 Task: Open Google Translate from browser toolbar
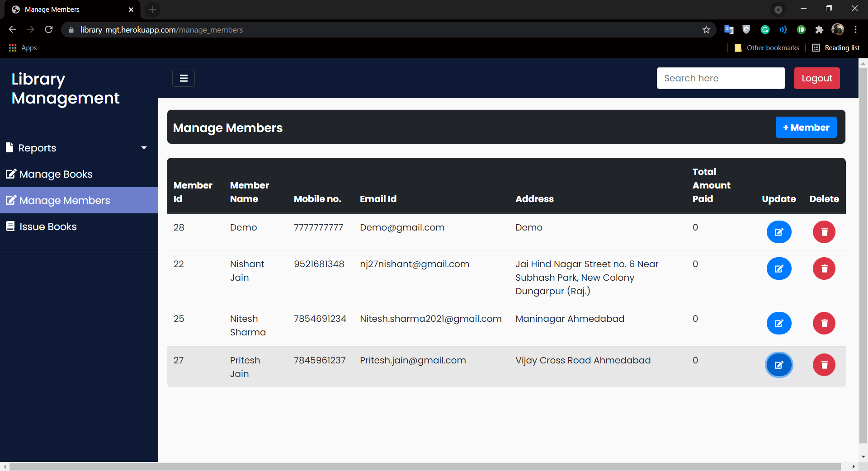click(729, 30)
